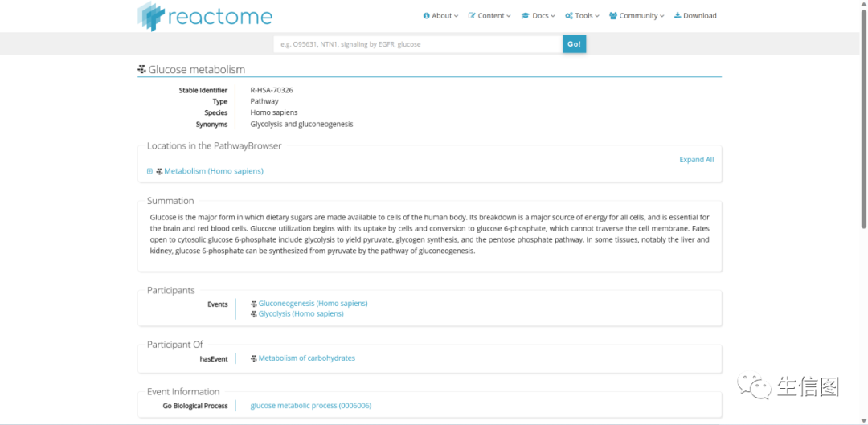Click the chevron beside Content

point(508,16)
